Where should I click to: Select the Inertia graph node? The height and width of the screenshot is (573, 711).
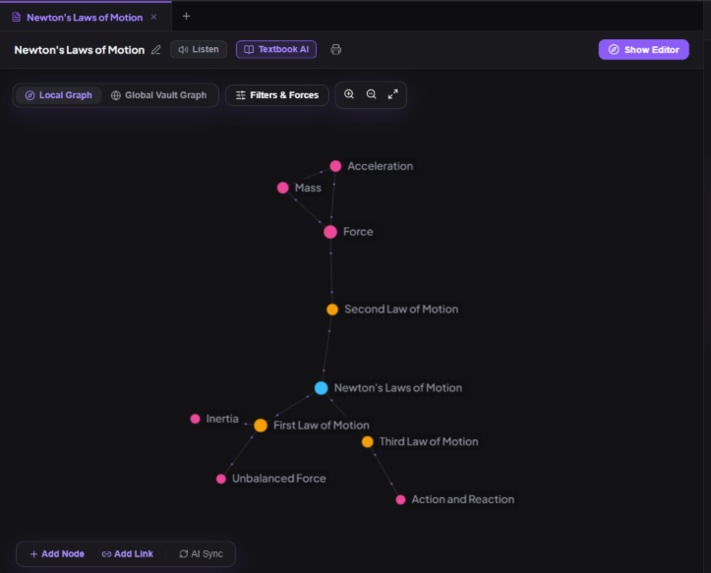coord(195,419)
